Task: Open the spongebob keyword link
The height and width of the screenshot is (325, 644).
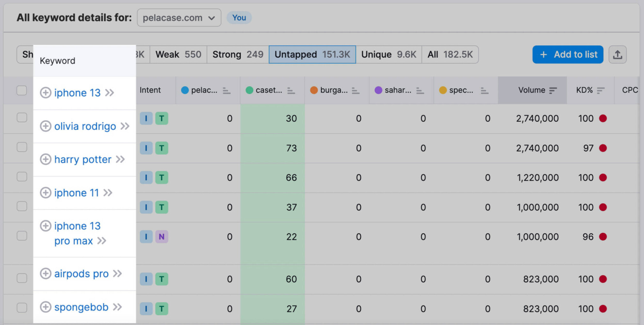Action: tap(81, 307)
